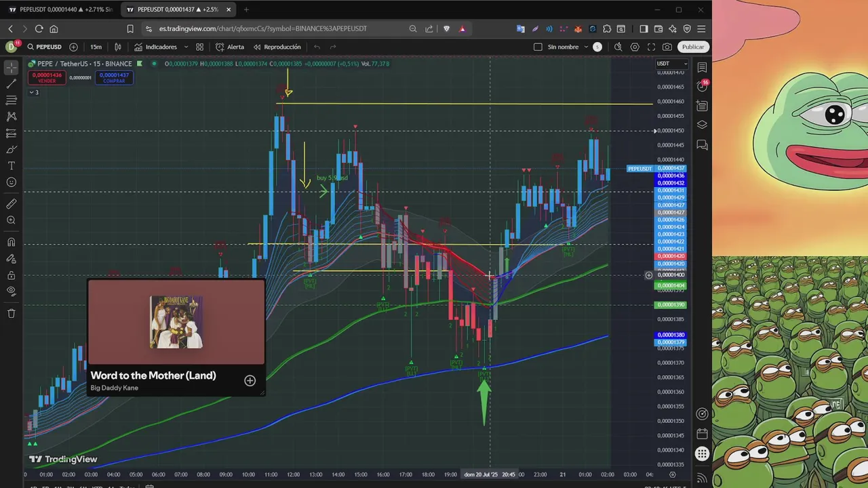Open the Indicadores menu
This screenshot has height=488, width=868.
(156, 47)
